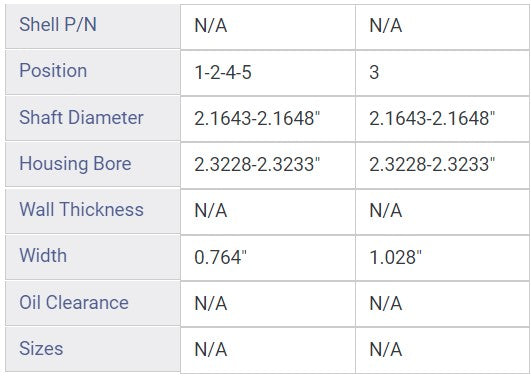Select the Width row label
The height and width of the screenshot is (379, 531).
(43, 255)
